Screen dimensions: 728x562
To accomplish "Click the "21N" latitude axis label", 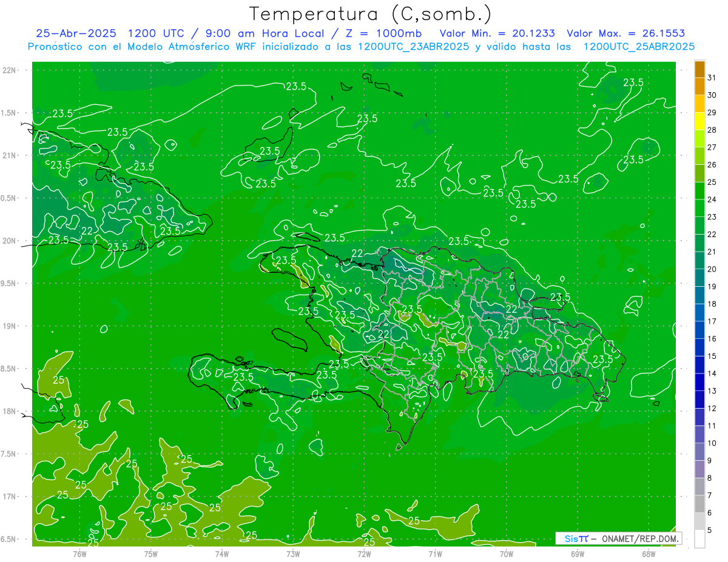I will tap(8, 155).
